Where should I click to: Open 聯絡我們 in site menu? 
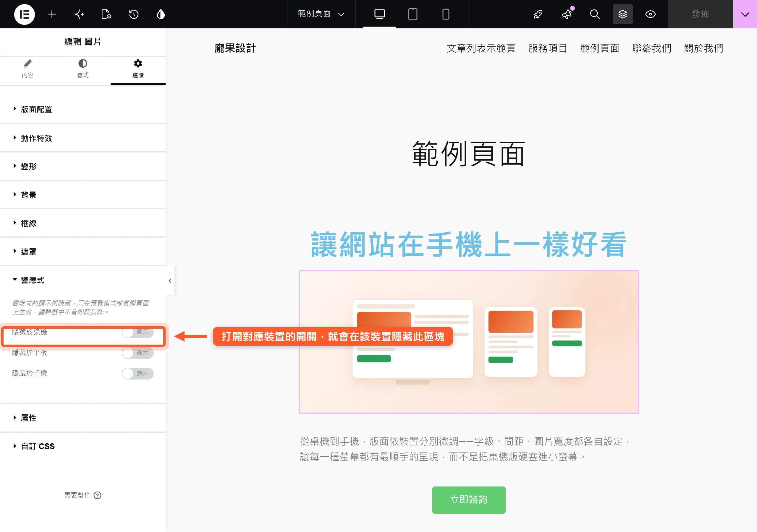pyautogui.click(x=652, y=48)
